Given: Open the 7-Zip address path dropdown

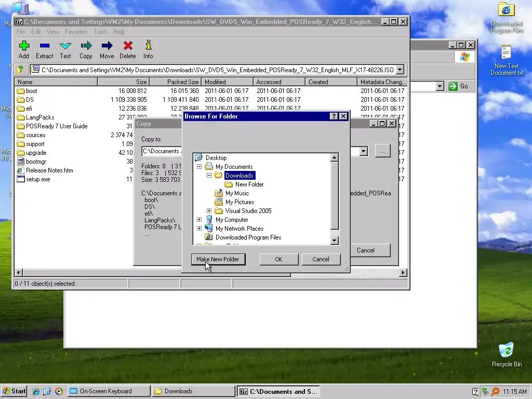Looking at the screenshot, I should point(400,70).
